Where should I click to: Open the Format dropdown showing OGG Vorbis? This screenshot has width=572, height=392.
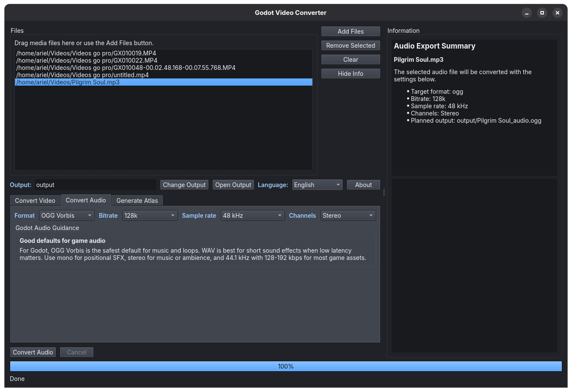pyautogui.click(x=66, y=216)
